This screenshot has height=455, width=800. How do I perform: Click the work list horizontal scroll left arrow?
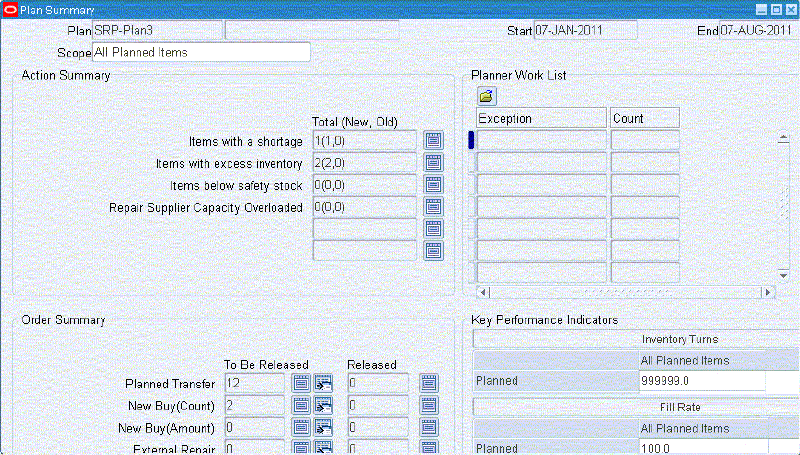tap(484, 292)
